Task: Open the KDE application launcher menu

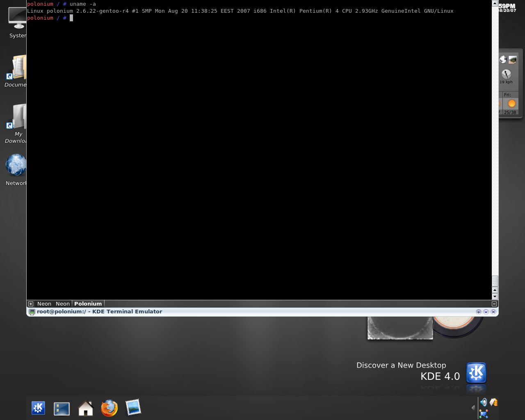Action: coord(38,408)
